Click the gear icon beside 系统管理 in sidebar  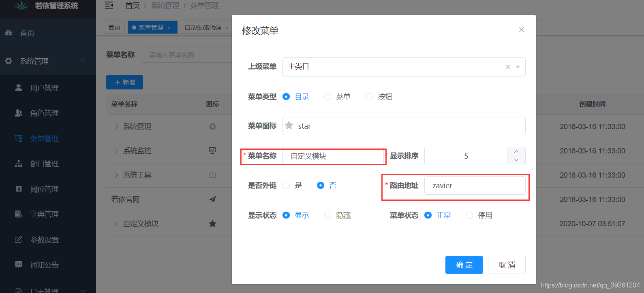[9, 61]
